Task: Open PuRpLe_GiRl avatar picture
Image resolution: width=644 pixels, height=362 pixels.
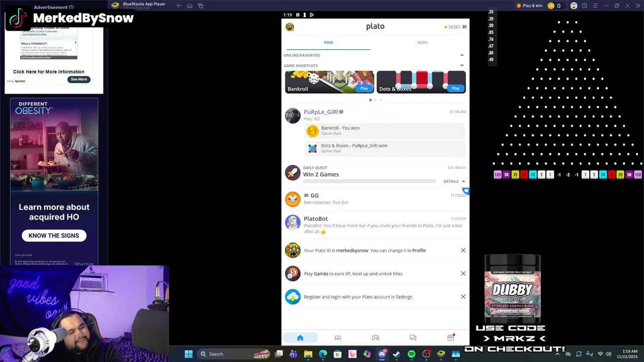Action: (292, 115)
